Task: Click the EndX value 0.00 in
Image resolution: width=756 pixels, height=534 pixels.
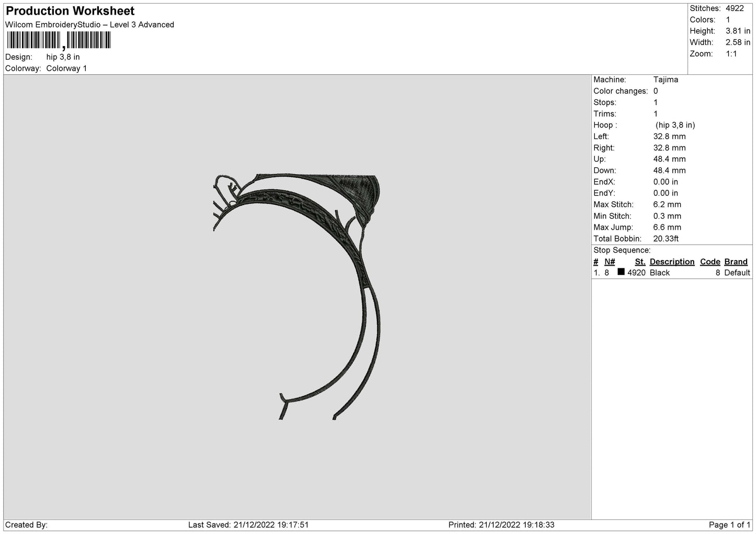Action: (x=665, y=182)
